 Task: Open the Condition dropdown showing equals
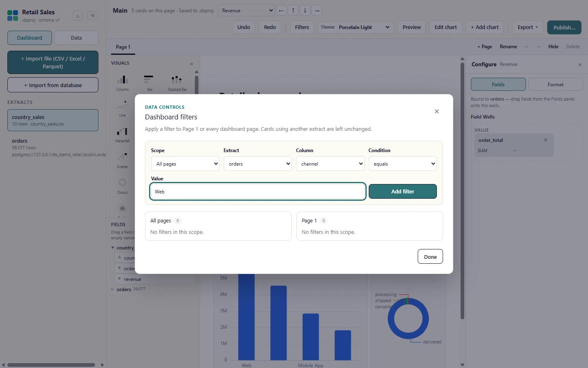[x=403, y=164]
